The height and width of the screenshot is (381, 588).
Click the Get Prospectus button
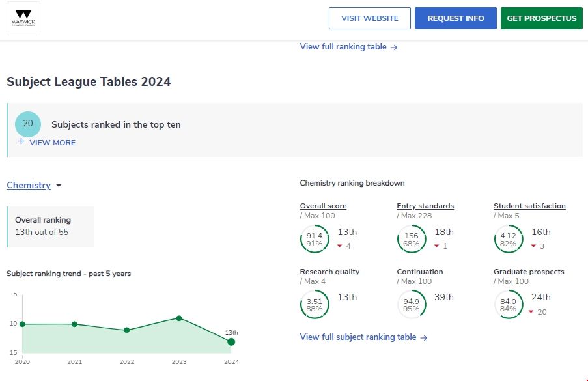[x=541, y=18]
